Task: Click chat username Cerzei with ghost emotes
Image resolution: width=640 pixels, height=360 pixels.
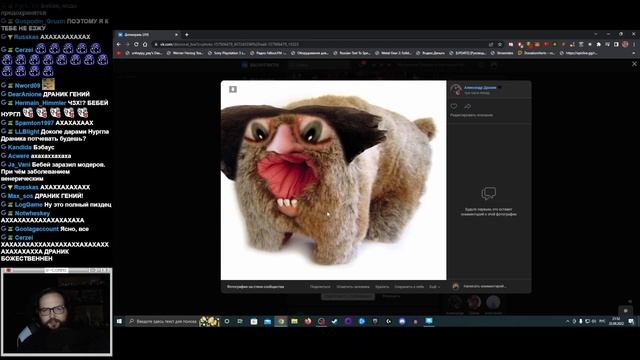Action: (24, 50)
